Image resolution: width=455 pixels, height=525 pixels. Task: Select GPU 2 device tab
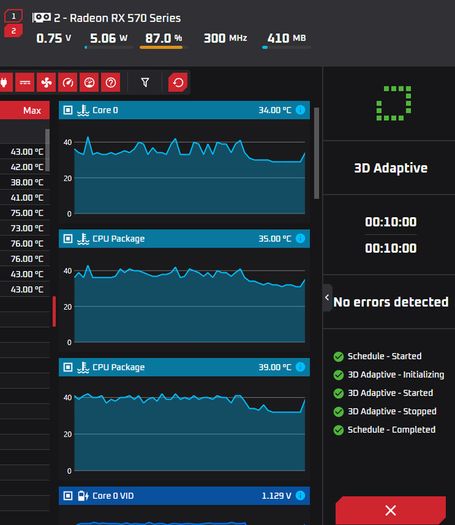point(13,31)
